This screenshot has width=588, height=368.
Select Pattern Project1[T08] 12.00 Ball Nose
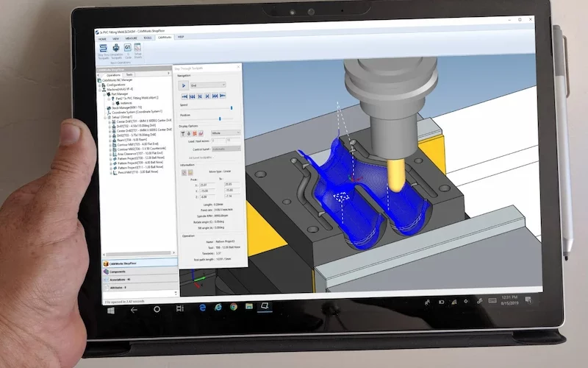point(140,158)
